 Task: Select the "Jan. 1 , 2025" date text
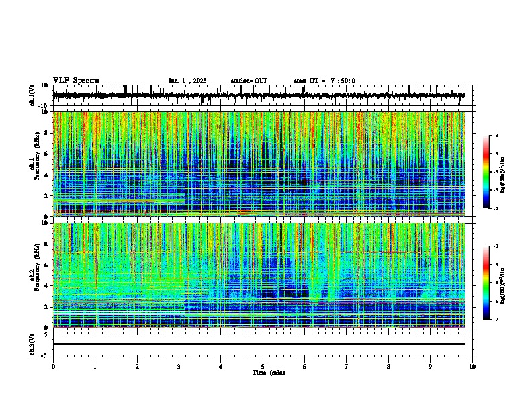187,81
